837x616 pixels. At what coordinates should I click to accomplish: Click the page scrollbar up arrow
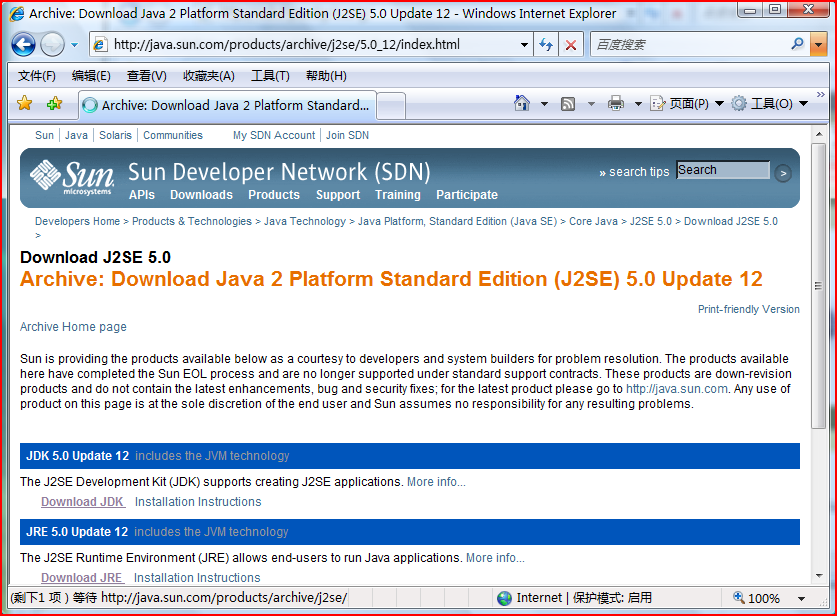(818, 133)
